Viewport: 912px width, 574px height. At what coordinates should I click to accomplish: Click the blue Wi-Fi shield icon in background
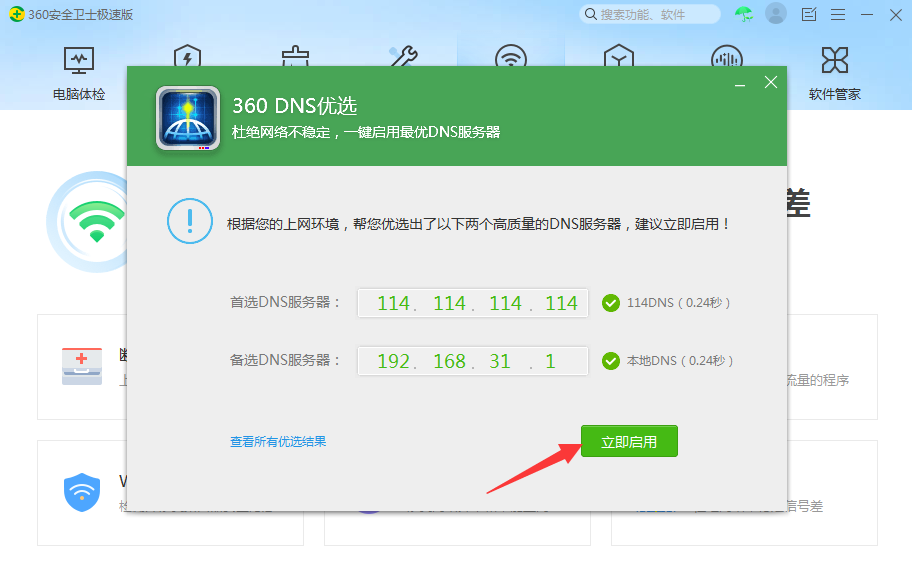(x=82, y=492)
